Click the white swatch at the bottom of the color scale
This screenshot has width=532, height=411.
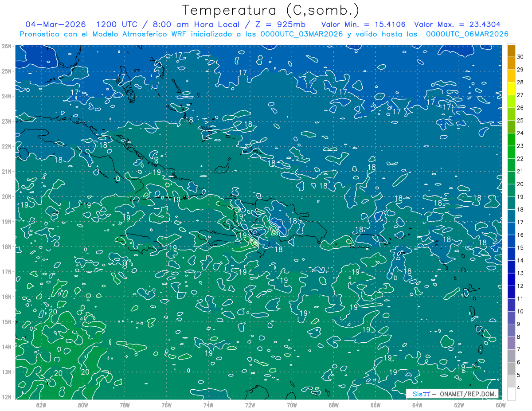click(511, 394)
